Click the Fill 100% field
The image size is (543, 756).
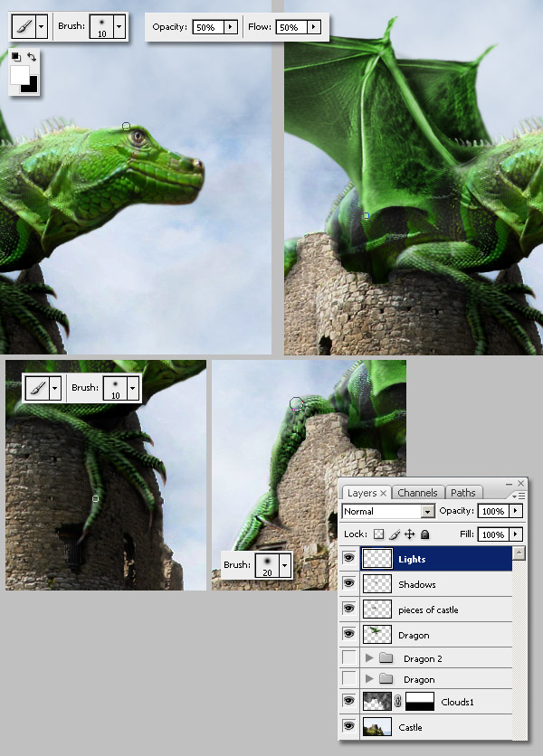coord(494,534)
